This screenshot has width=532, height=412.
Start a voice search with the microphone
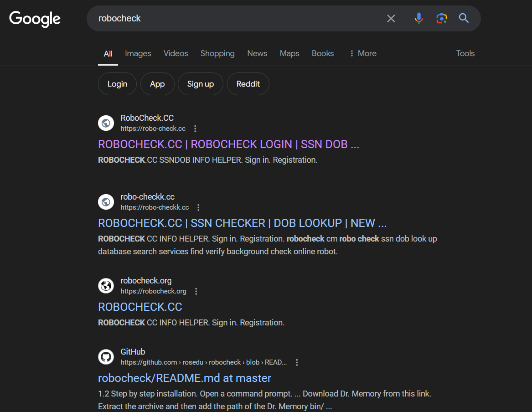tap(418, 19)
